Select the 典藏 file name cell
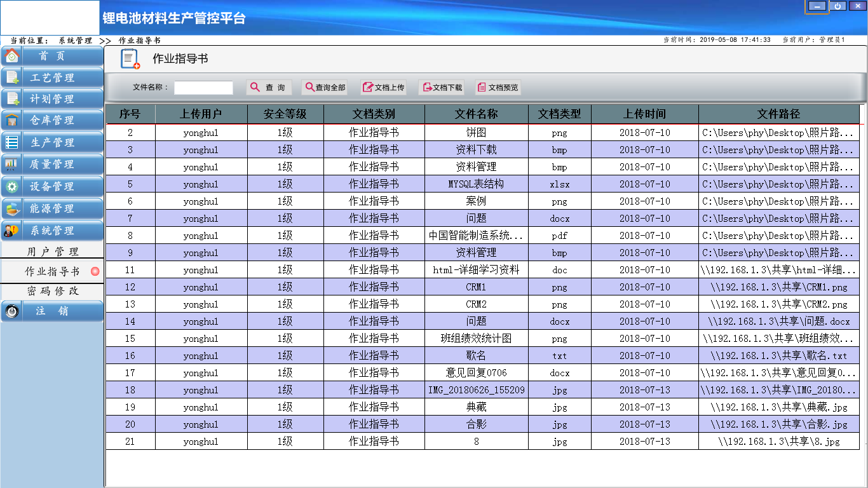The height and width of the screenshot is (488, 868). point(477,407)
